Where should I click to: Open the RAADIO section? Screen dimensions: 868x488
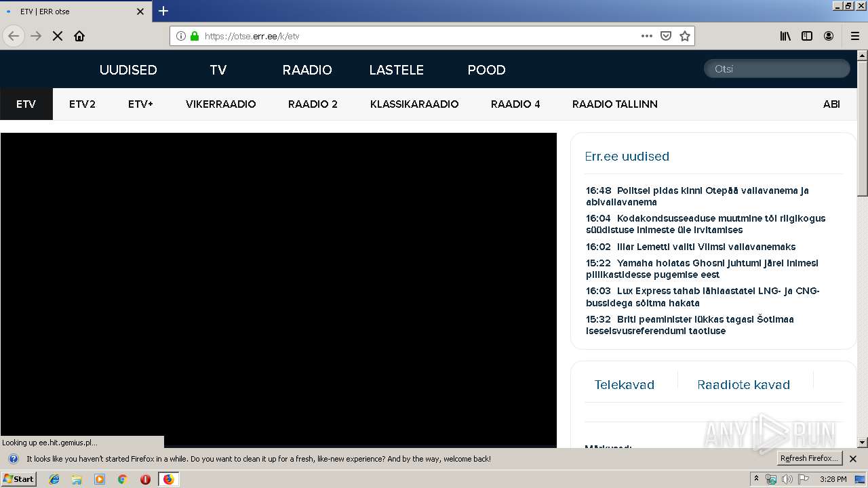307,70
